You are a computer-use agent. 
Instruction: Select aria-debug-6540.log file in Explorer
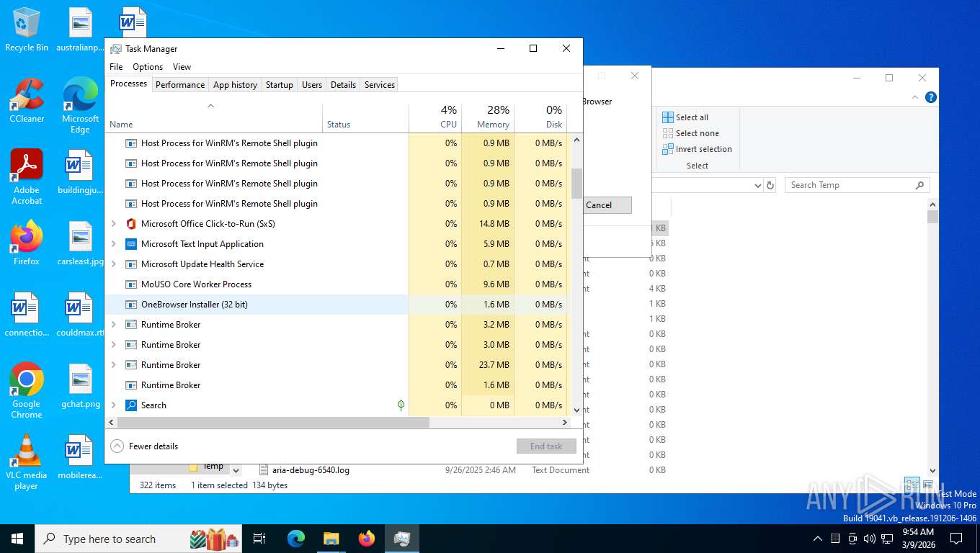(x=311, y=470)
